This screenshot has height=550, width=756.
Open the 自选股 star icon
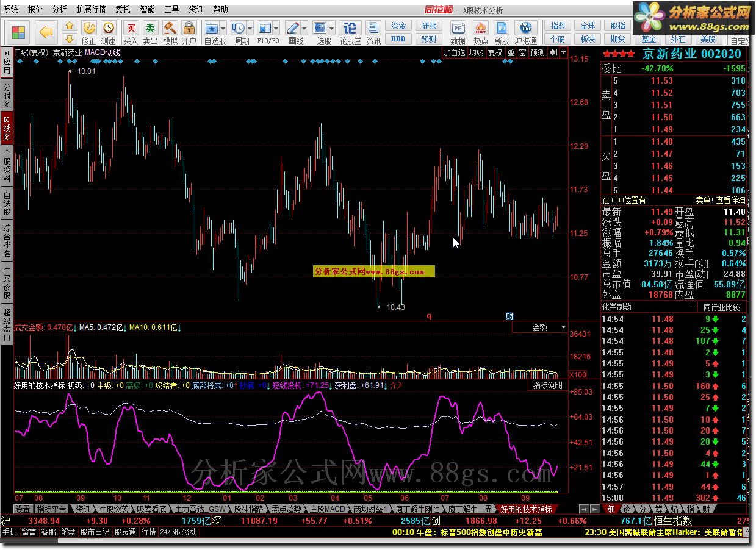point(211,28)
